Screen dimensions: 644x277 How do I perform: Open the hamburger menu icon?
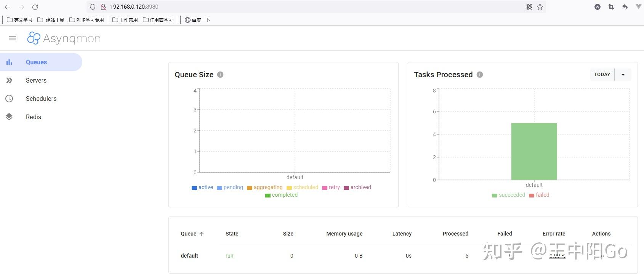tap(13, 38)
